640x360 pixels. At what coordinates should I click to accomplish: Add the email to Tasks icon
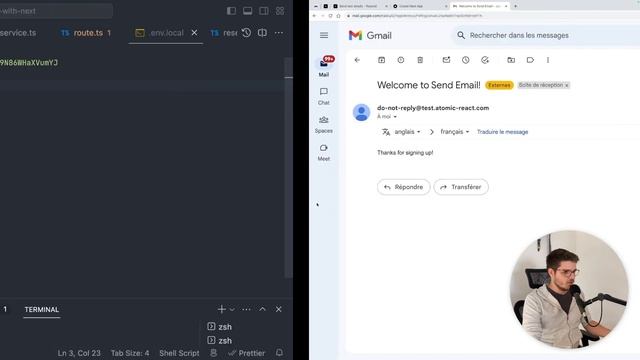tap(485, 60)
